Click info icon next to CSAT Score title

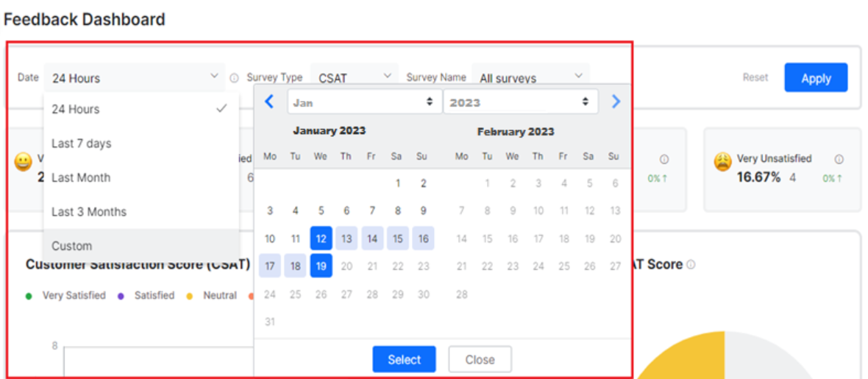click(x=691, y=264)
